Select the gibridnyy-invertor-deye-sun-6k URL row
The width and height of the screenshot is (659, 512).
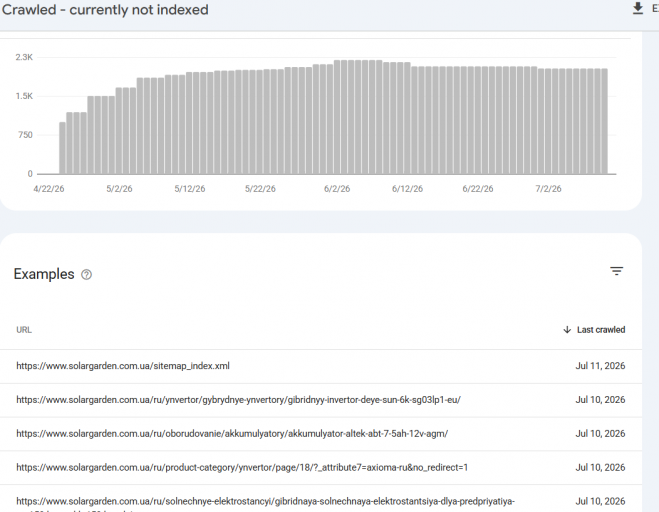pyautogui.click(x=321, y=400)
